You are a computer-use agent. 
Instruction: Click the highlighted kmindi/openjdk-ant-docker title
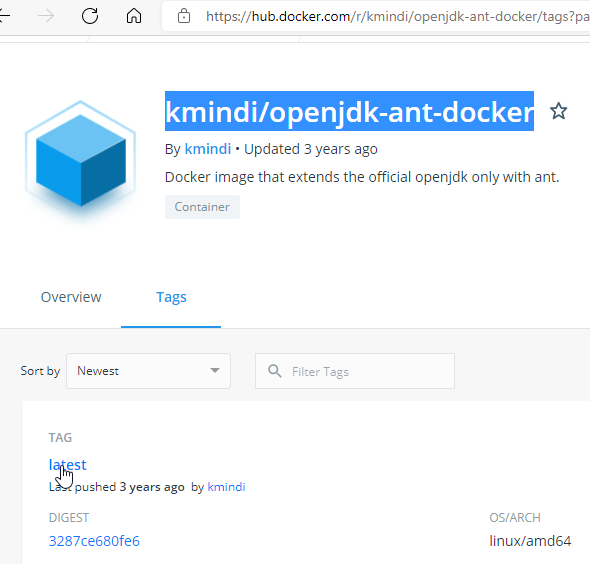point(349,111)
